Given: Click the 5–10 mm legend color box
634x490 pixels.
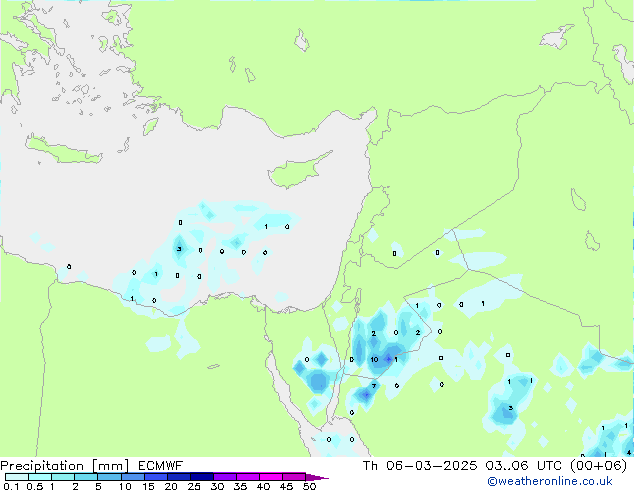Looking at the screenshot, I should (109, 477).
